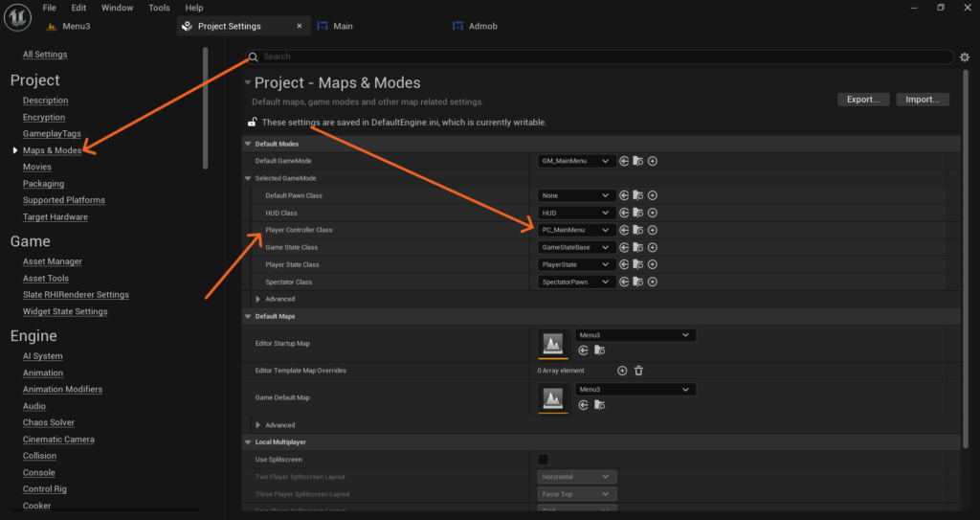
Task: Browse folder icon for Game Default Map
Action: [599, 405]
